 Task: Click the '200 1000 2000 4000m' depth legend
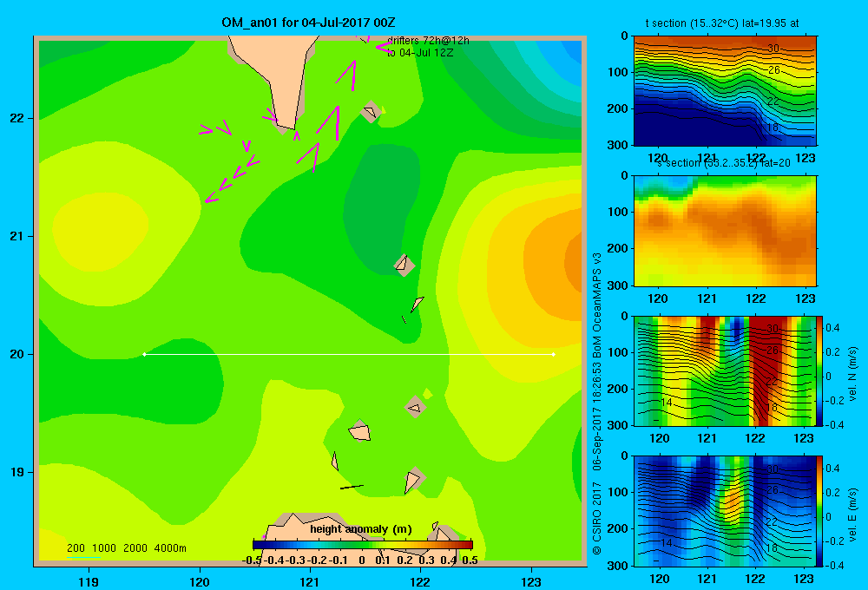pyautogui.click(x=126, y=548)
